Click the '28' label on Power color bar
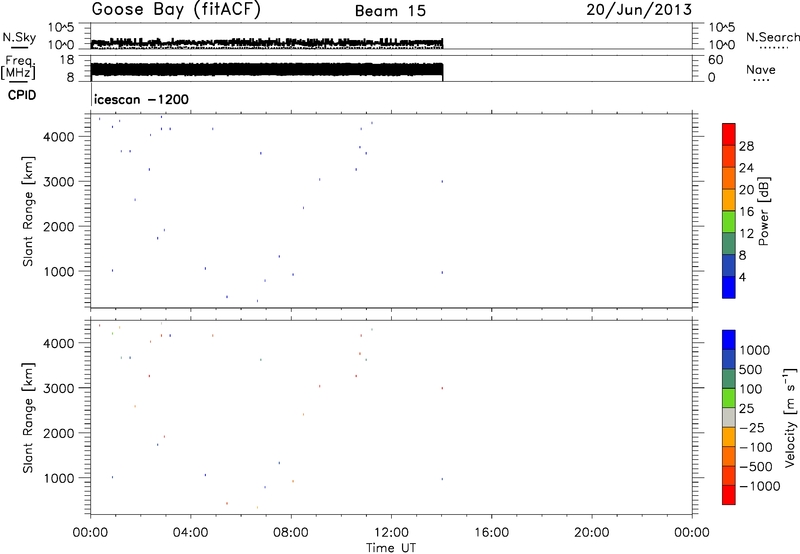This screenshot has width=800, height=554. (746, 146)
